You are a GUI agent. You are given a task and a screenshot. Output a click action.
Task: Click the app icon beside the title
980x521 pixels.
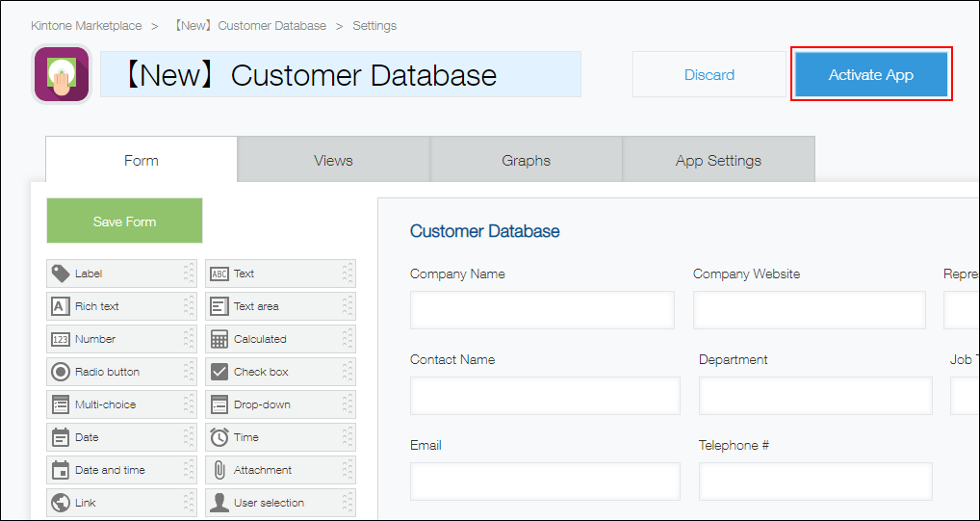pos(62,75)
